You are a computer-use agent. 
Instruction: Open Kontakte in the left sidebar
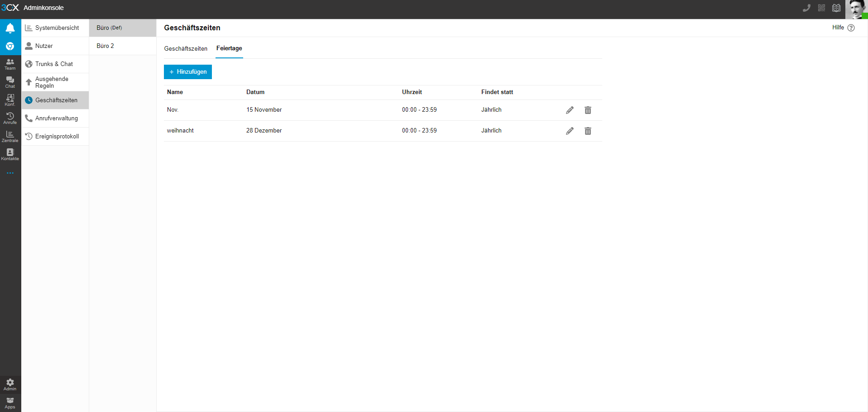click(10, 154)
